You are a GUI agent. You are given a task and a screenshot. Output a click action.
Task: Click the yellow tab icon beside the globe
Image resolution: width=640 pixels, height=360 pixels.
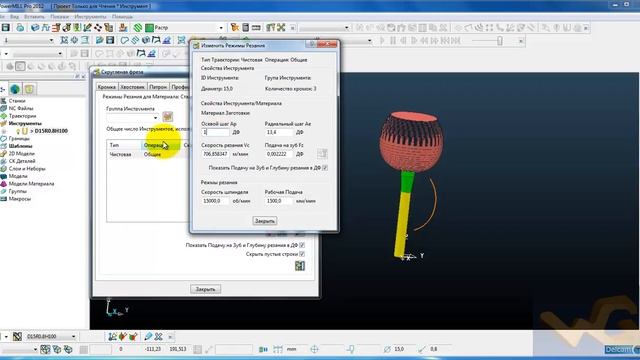29,89
